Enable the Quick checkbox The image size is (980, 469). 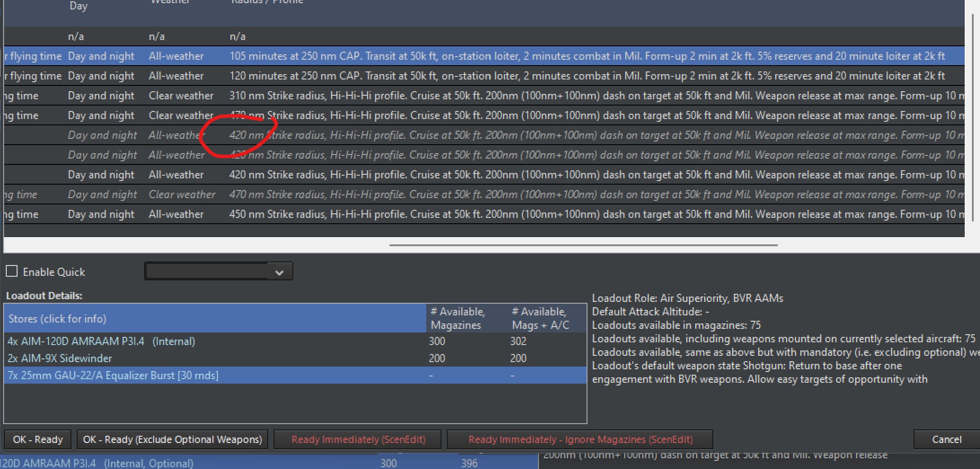(12, 271)
